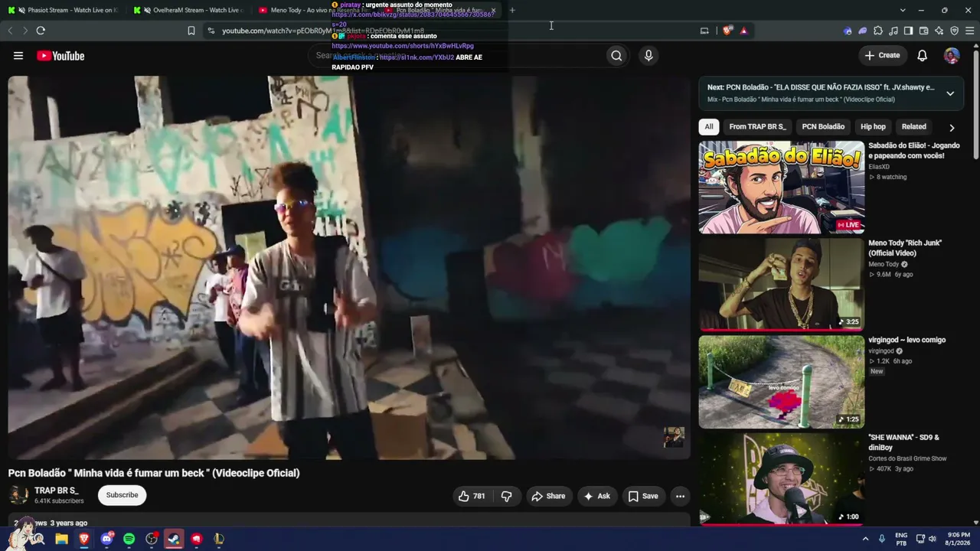Open the browser tab search dropdown

click(903, 10)
